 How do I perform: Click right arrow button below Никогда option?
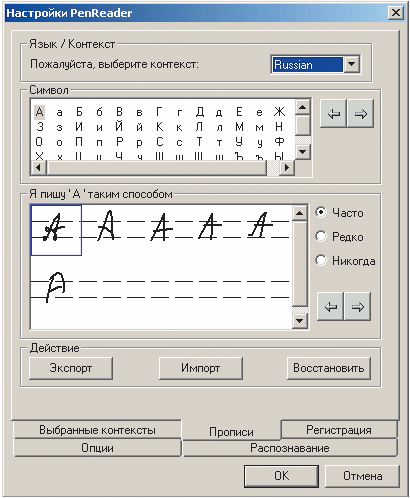357,307
